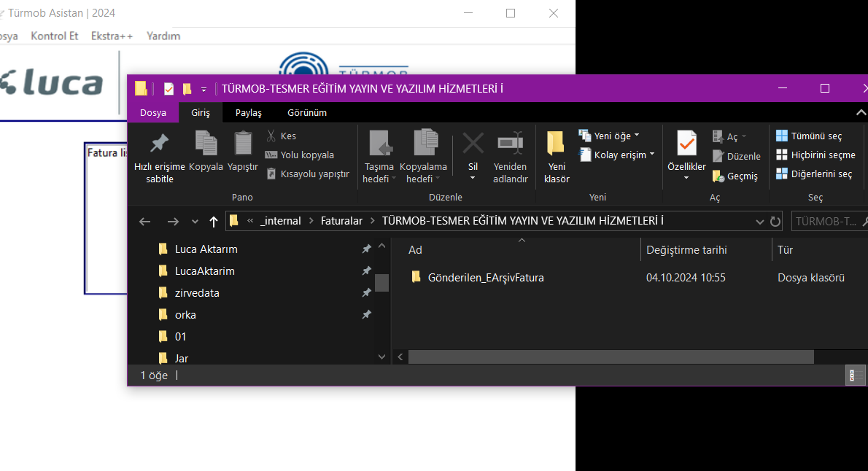The height and width of the screenshot is (471, 868).
Task: Click Faturalar in the address path
Action: coord(341,221)
